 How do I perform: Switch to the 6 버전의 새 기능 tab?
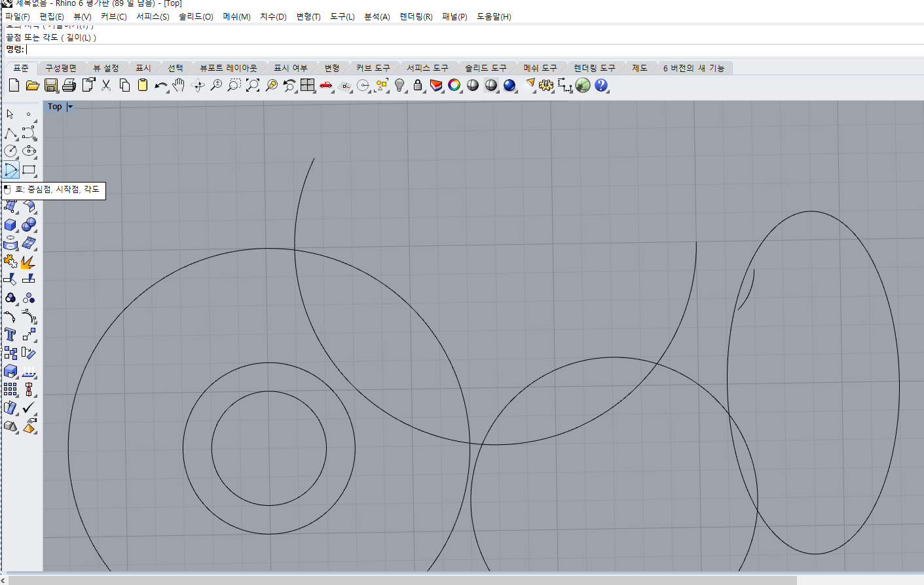[694, 68]
